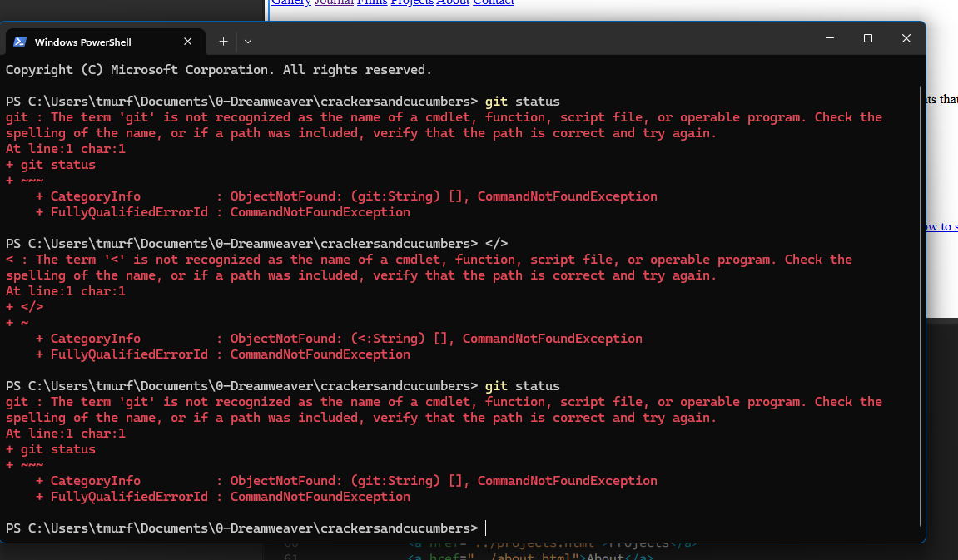
Task: Close the PowerShell terminal window
Action: click(x=906, y=38)
